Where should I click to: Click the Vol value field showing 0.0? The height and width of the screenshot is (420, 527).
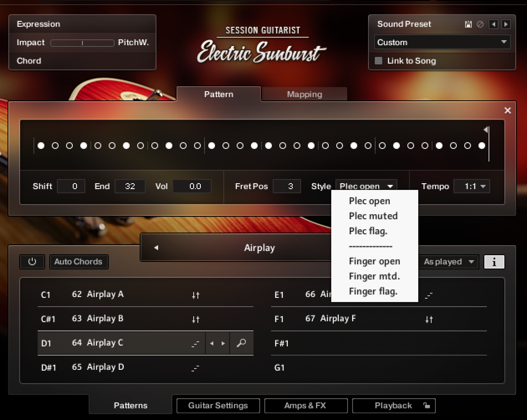(x=192, y=186)
